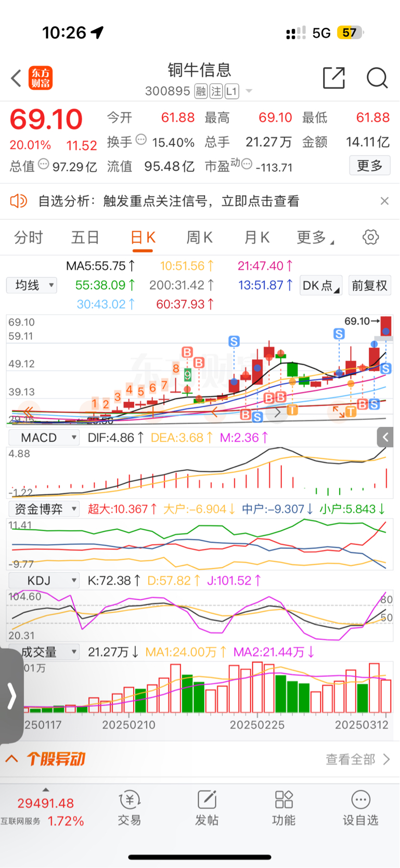Tap the MA5:55.75 value
The height and width of the screenshot is (868, 400).
(100, 266)
